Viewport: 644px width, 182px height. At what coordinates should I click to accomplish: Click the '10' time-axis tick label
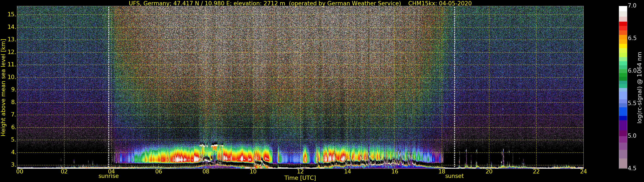pos(253,172)
